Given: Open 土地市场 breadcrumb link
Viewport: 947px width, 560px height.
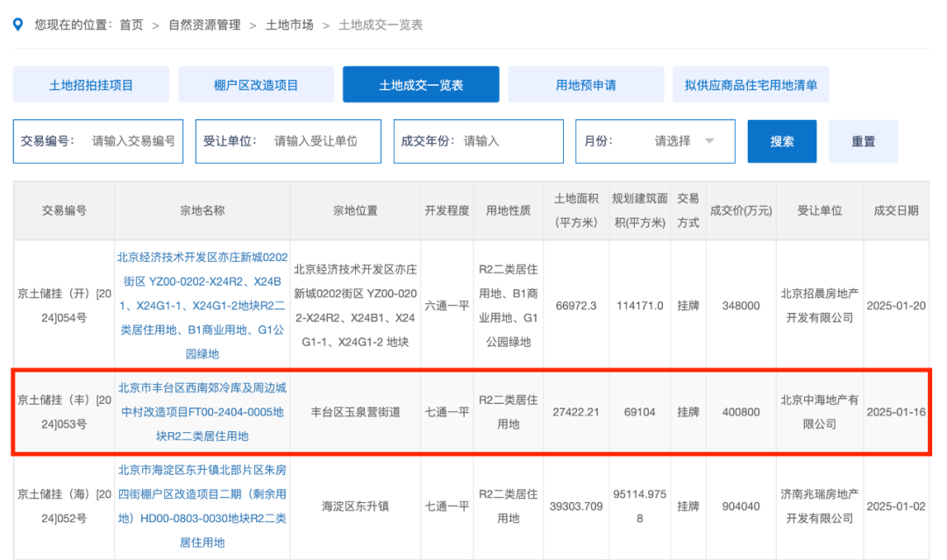Looking at the screenshot, I should [x=289, y=25].
